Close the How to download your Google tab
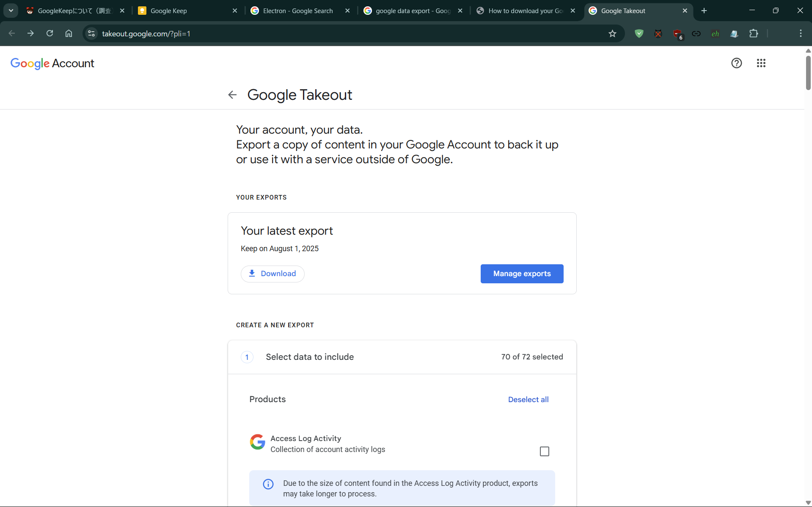 tap(573, 11)
